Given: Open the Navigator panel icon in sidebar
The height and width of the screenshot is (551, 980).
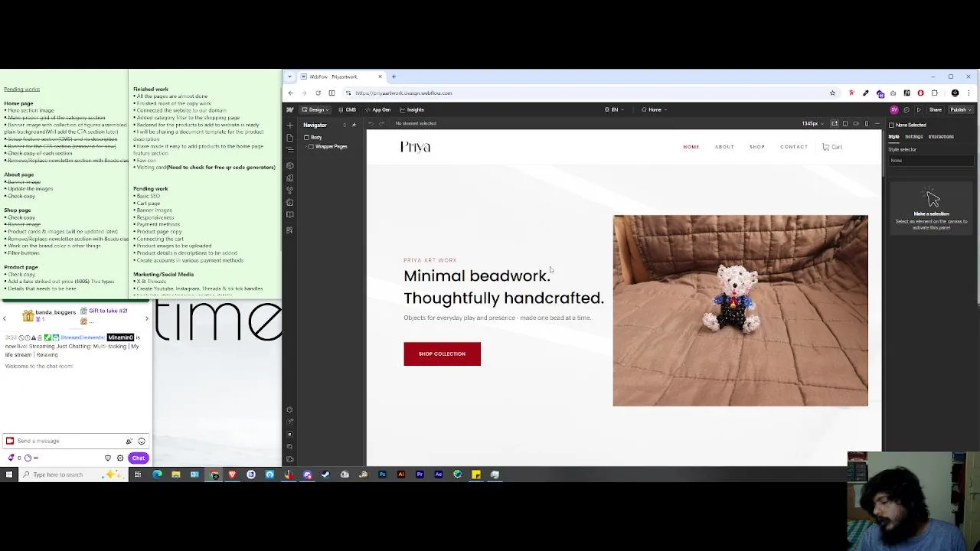Looking at the screenshot, I should point(289,151).
